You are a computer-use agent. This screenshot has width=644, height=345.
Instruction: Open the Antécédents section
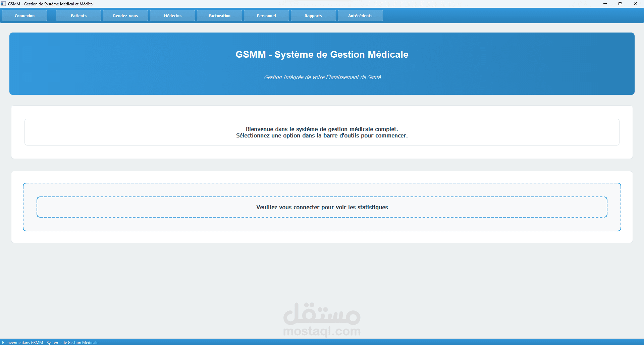pyautogui.click(x=360, y=16)
